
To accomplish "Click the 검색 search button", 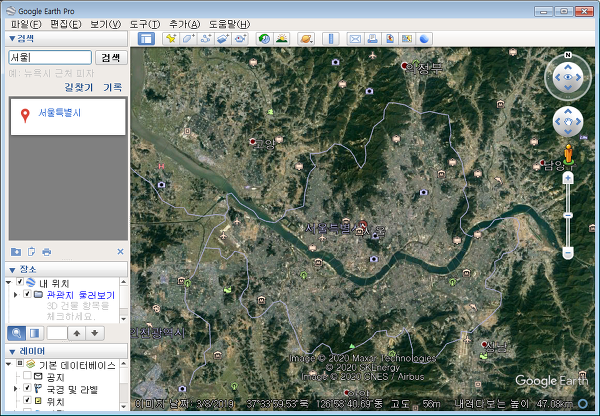I will [111, 57].
